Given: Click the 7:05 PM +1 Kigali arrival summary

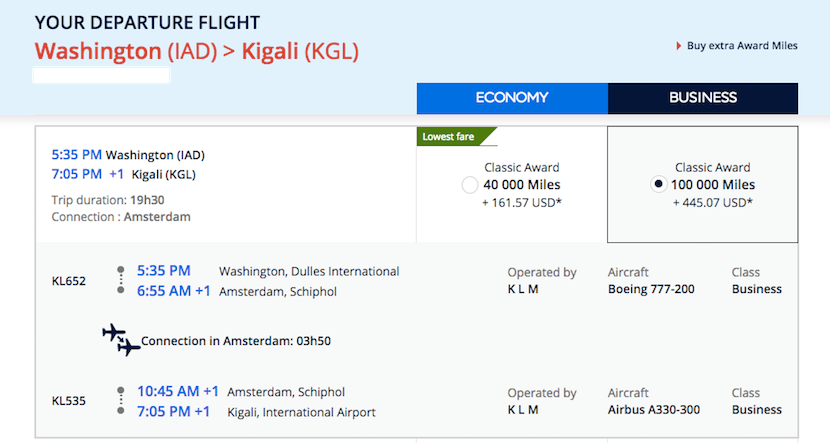Looking at the screenshot, I should coord(124,175).
